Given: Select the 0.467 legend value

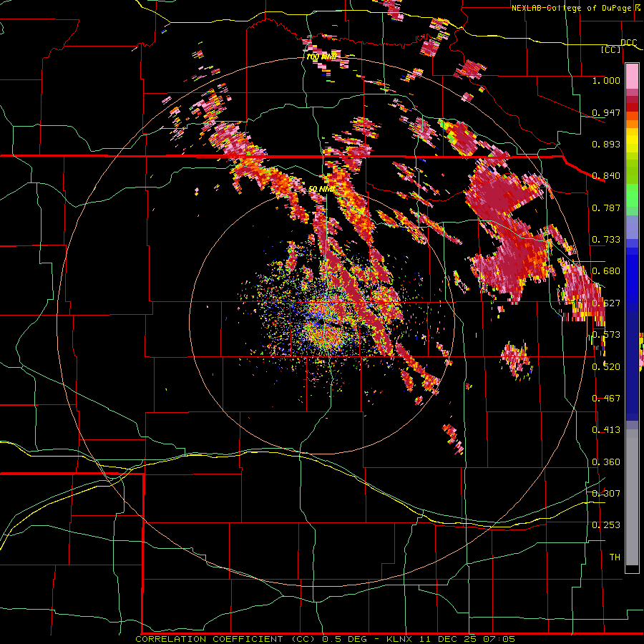Looking at the screenshot, I should tap(606, 398).
